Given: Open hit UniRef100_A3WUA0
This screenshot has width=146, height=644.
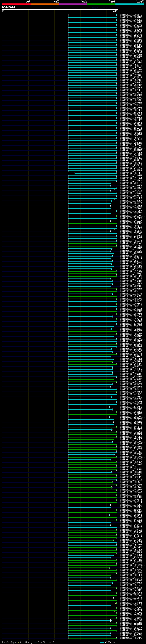Looking at the screenshot, I should [x=131, y=244].
